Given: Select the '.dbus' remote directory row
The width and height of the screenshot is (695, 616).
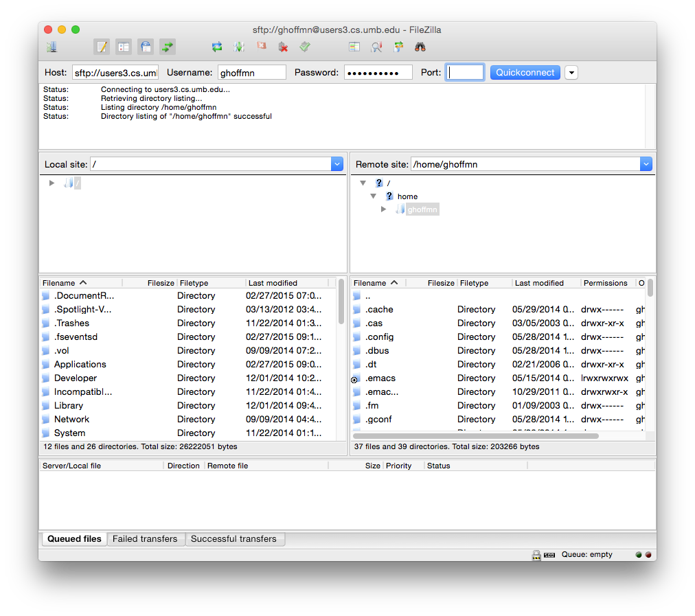Looking at the screenshot, I should (499, 351).
